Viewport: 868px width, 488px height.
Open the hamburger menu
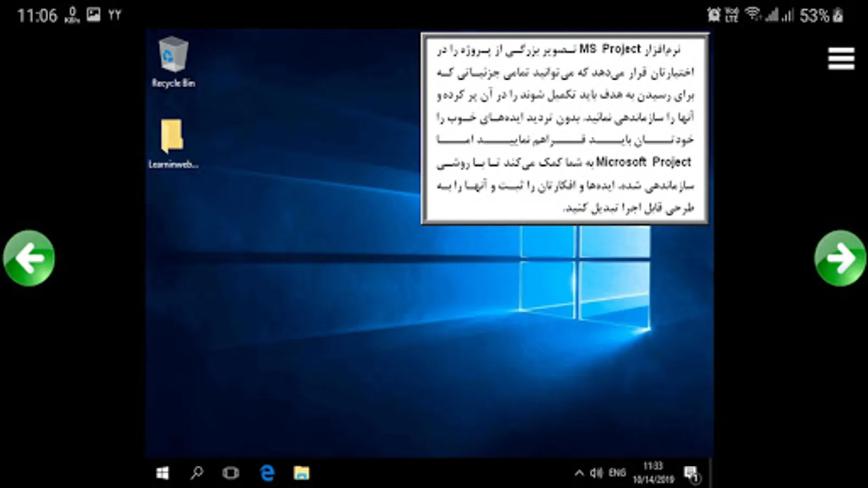[841, 59]
